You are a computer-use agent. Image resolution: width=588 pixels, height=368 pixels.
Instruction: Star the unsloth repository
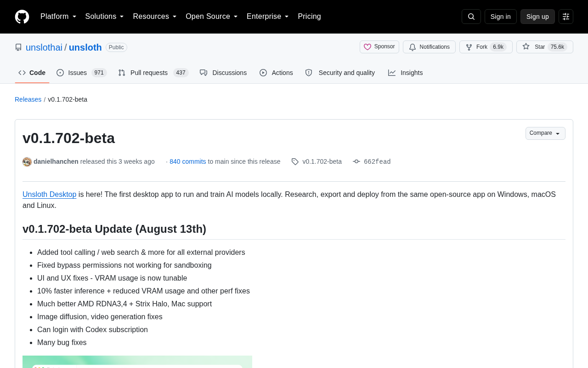click(545, 47)
